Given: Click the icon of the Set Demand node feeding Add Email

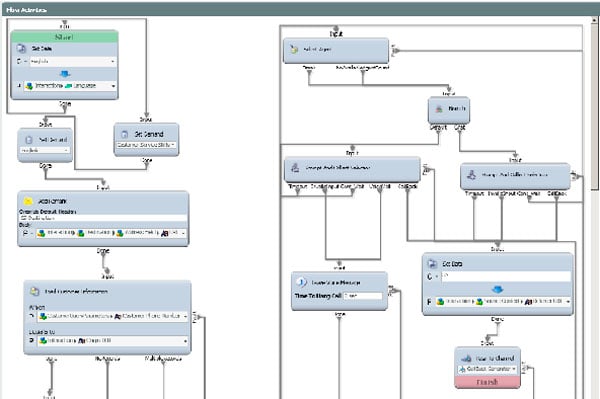Looking at the screenshot, I should [x=29, y=140].
